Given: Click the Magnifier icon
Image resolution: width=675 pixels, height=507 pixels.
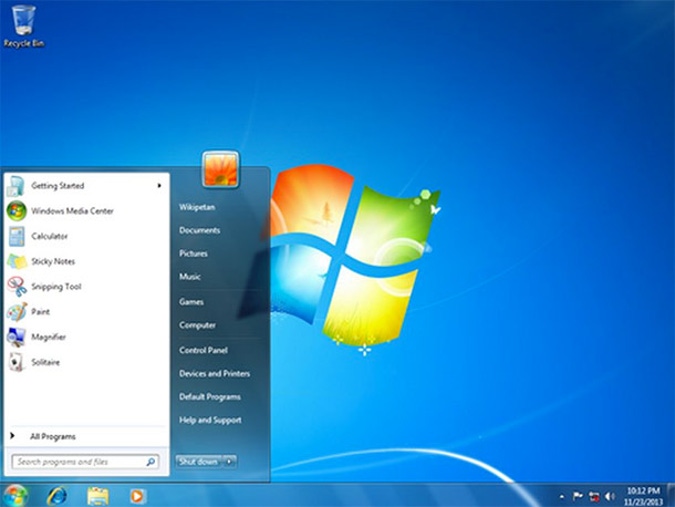Looking at the screenshot, I should click(16, 337).
